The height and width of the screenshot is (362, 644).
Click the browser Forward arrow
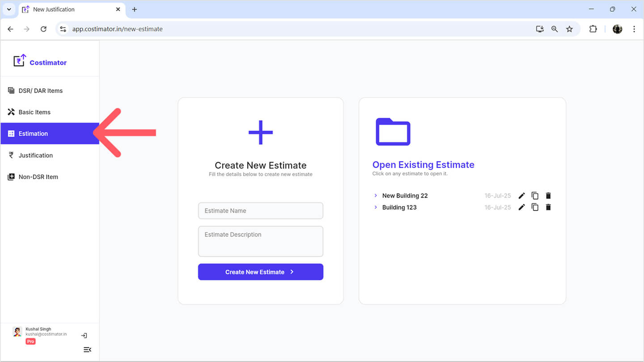click(x=27, y=29)
